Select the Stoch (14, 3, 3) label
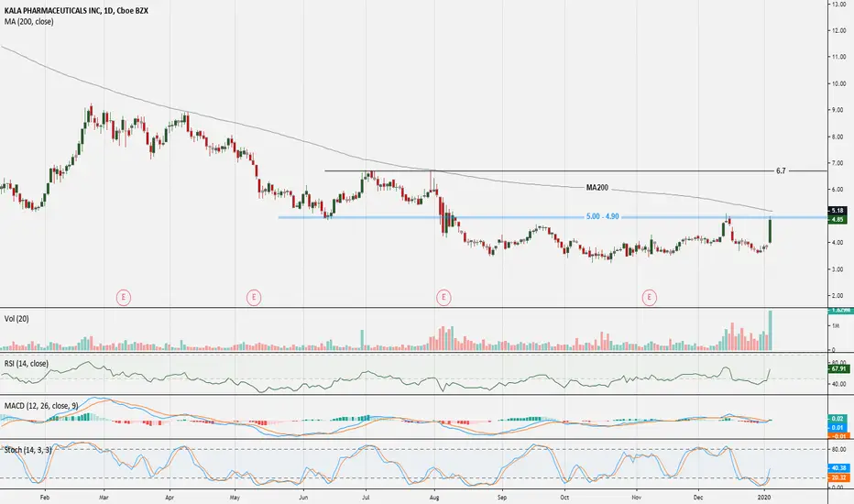854x504 pixels. tap(28, 450)
